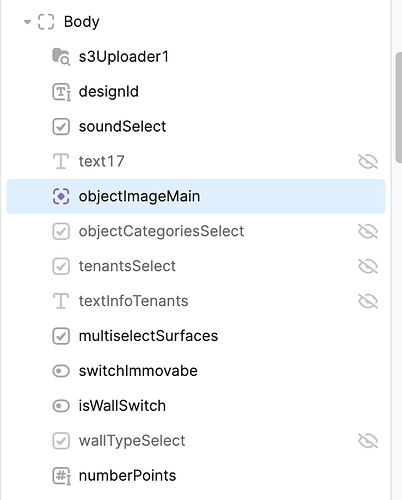Unhide the tenantsSelect component
402x500 pixels.
click(368, 266)
